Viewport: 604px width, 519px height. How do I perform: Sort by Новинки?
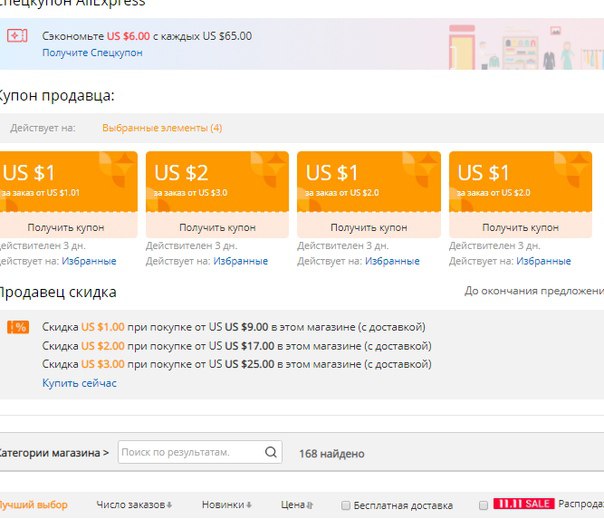coord(226,505)
